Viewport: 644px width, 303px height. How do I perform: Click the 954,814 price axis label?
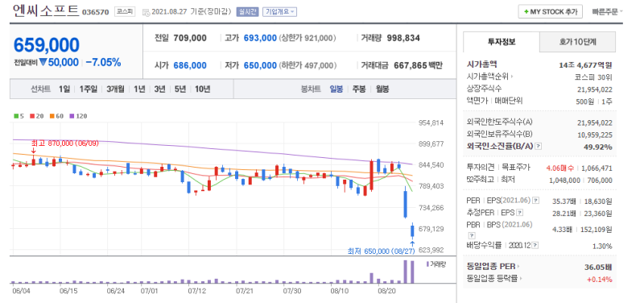tap(431, 122)
